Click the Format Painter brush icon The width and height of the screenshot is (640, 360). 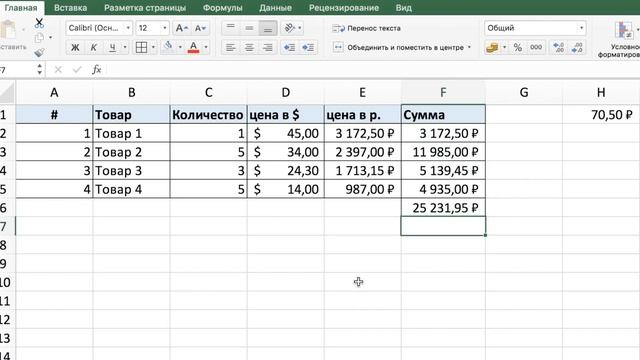tap(39, 52)
